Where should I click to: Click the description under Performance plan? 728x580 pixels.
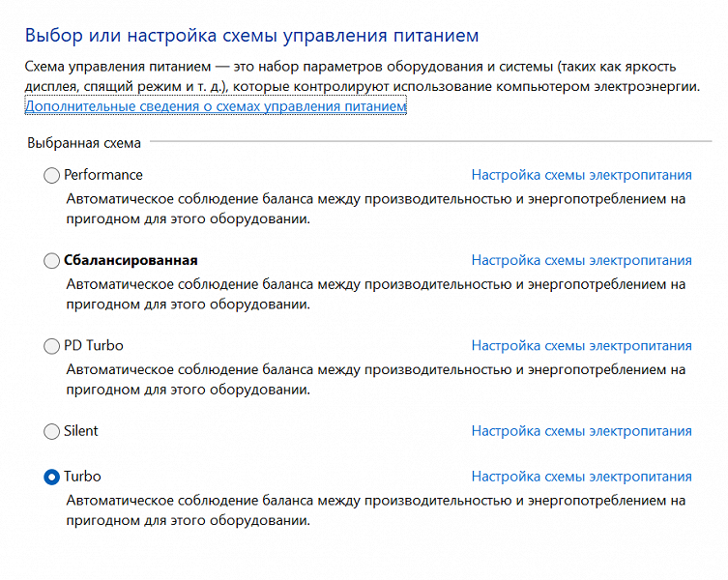pos(376,209)
